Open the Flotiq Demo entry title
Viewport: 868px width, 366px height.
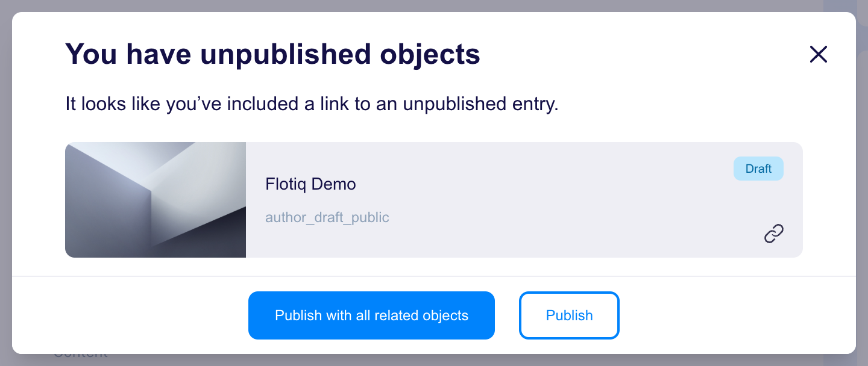pyautogui.click(x=310, y=184)
